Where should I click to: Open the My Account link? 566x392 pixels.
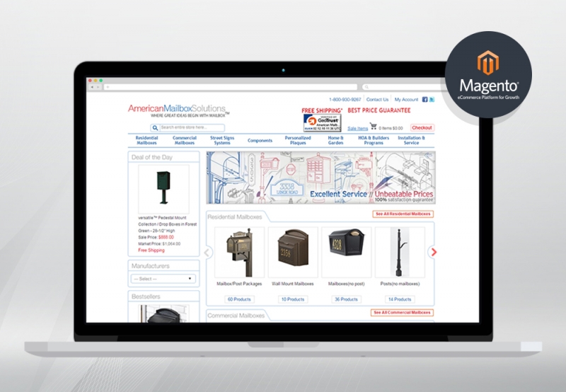[406, 100]
